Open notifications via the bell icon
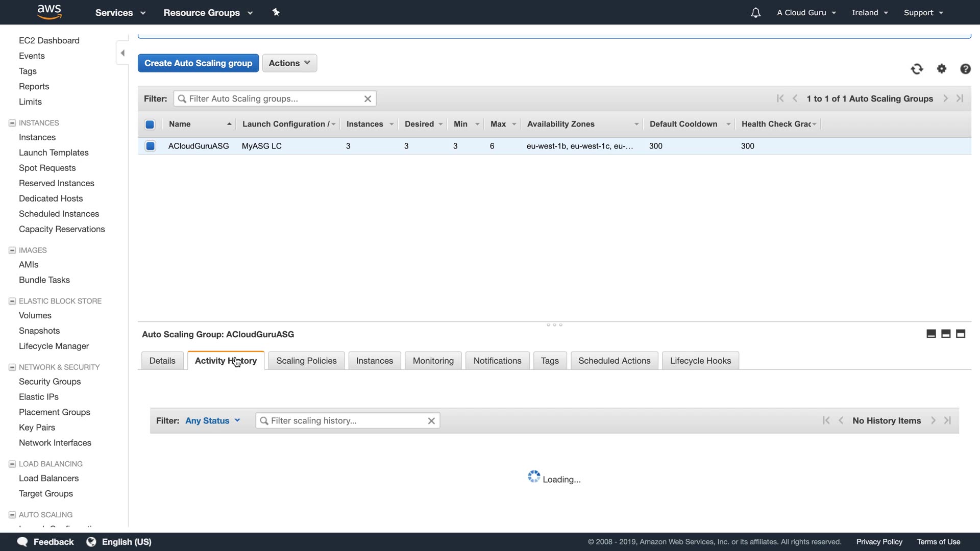 (x=755, y=13)
